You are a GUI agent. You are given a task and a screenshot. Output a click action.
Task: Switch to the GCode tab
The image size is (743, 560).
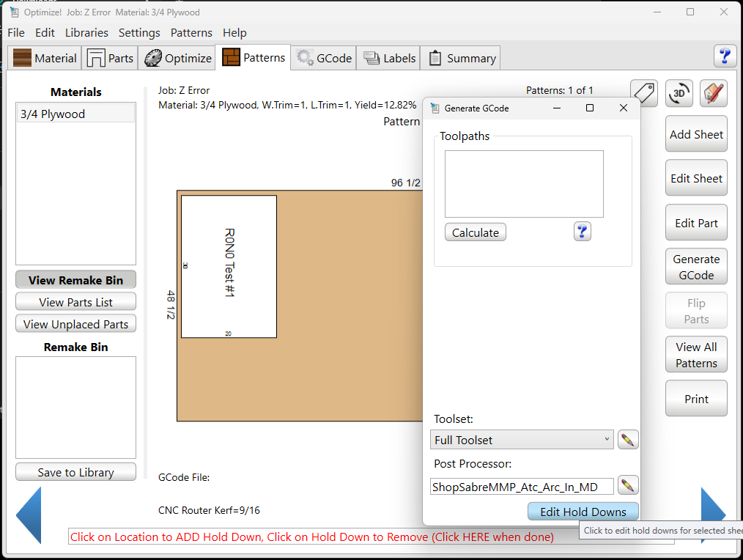(324, 59)
